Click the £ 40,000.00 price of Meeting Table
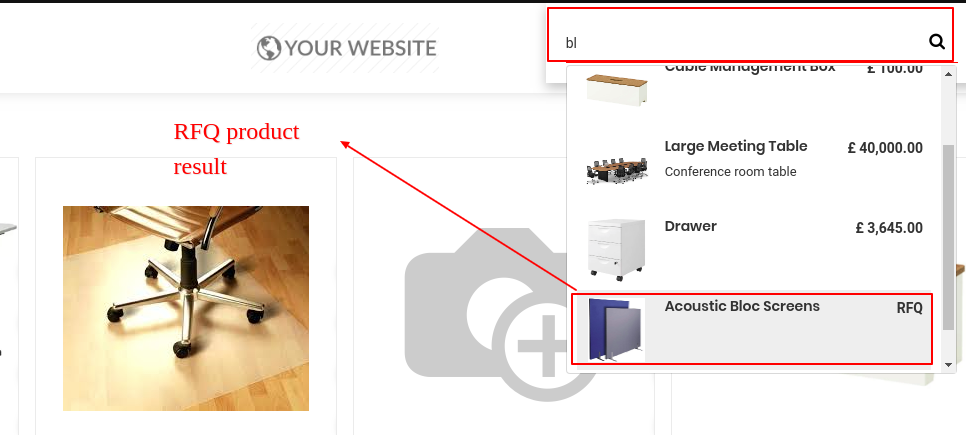The image size is (966, 435). click(x=885, y=148)
